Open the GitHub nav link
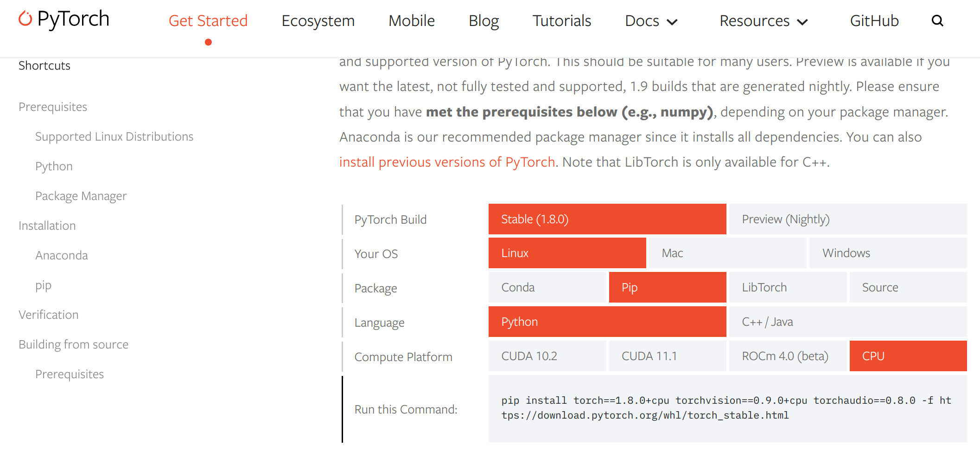Screen dimensions: 980x452 [874, 21]
